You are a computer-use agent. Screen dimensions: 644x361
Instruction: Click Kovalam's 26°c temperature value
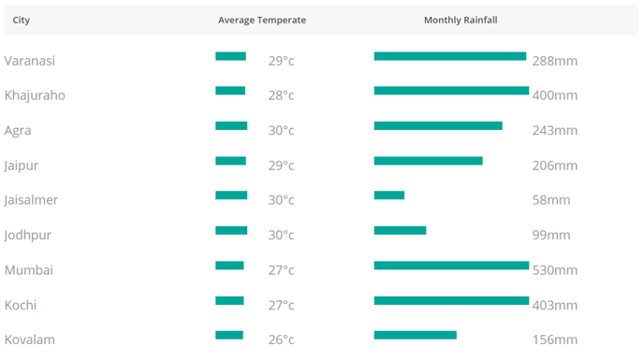tap(282, 339)
